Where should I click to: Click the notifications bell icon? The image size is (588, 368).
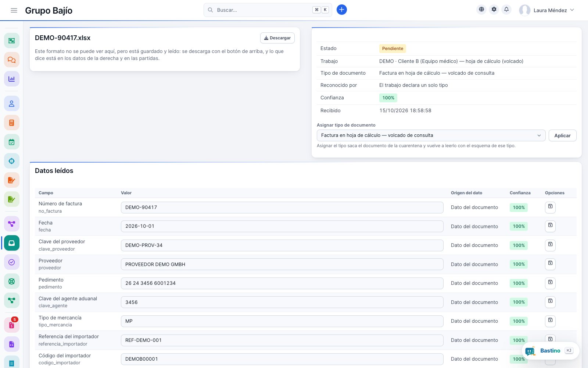[506, 10]
